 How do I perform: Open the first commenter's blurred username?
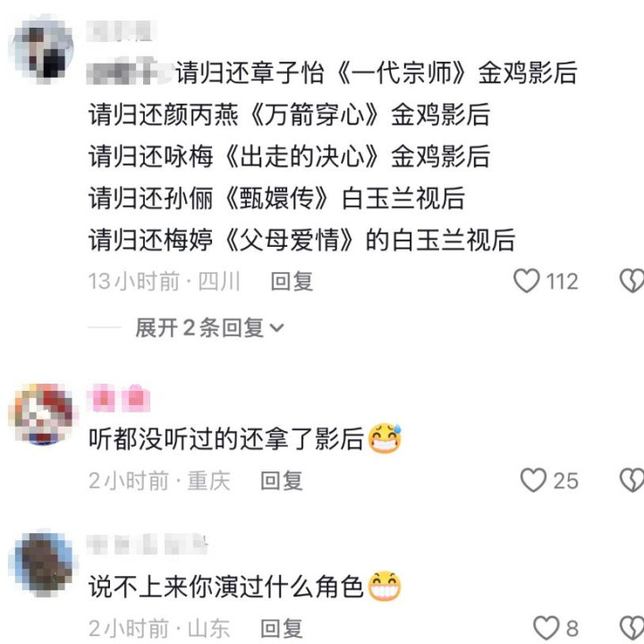[121, 30]
